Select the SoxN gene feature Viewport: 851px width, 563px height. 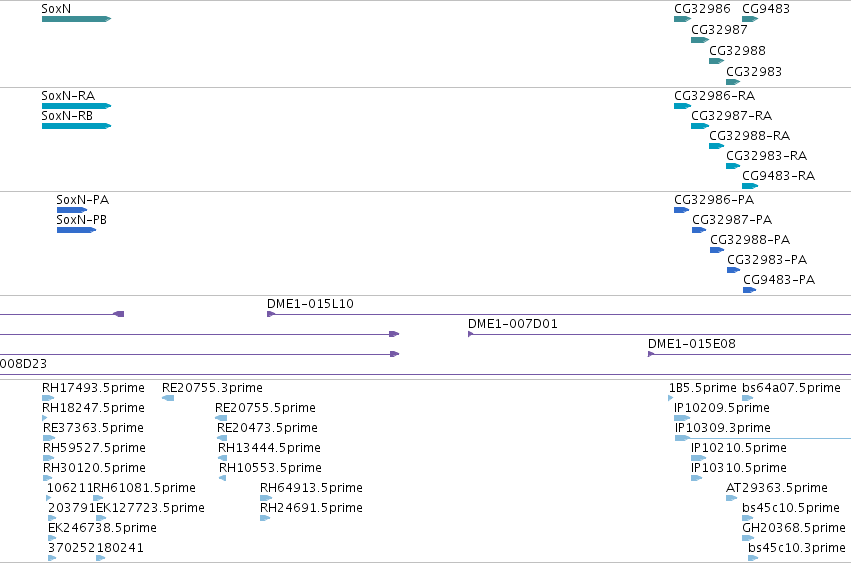tap(77, 19)
